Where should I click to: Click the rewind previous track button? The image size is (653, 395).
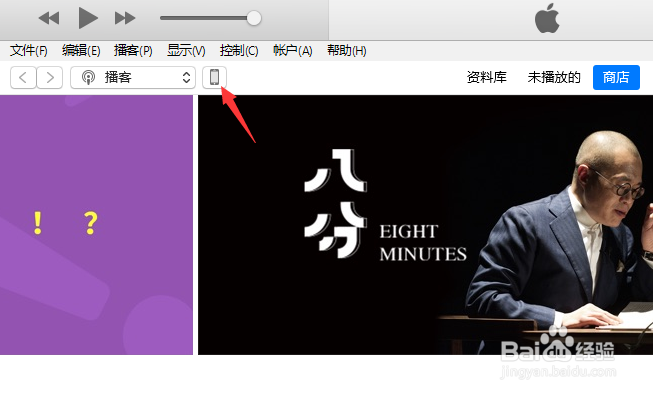(49, 18)
